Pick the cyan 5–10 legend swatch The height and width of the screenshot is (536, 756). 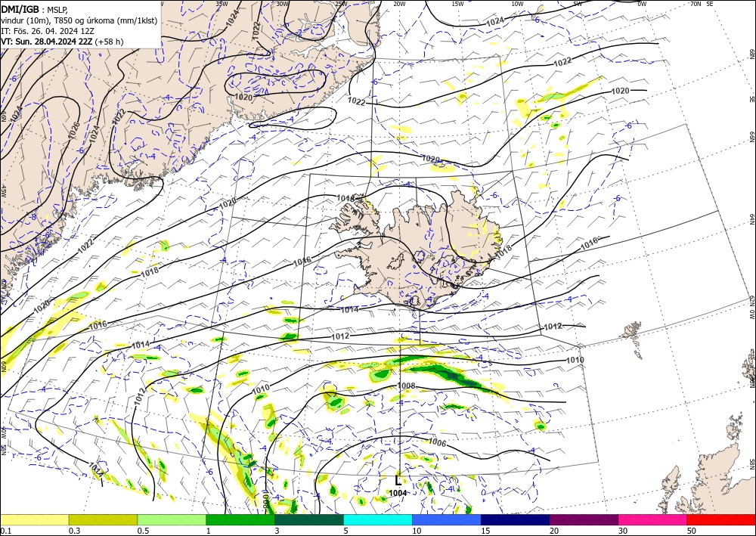click(378, 519)
